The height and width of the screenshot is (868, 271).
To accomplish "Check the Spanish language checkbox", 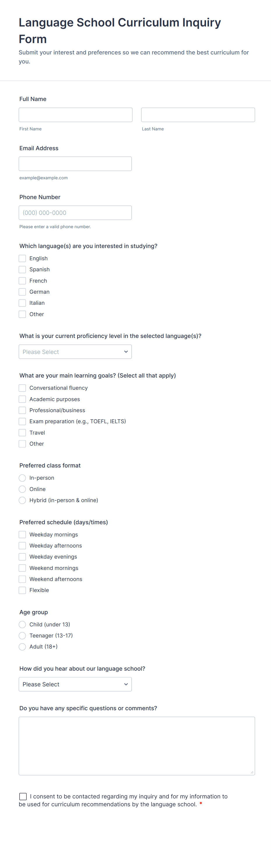I will 22,270.
